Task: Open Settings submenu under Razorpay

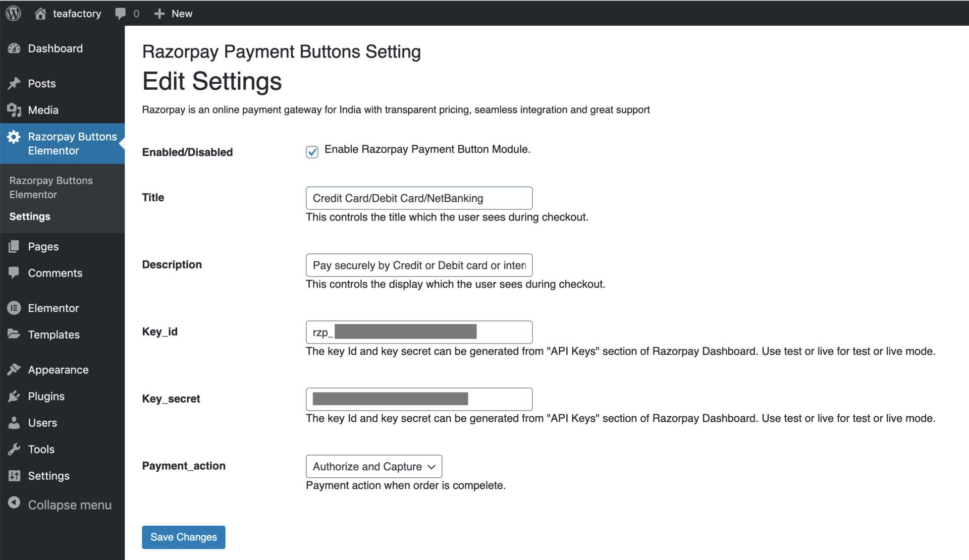Action: (30, 216)
